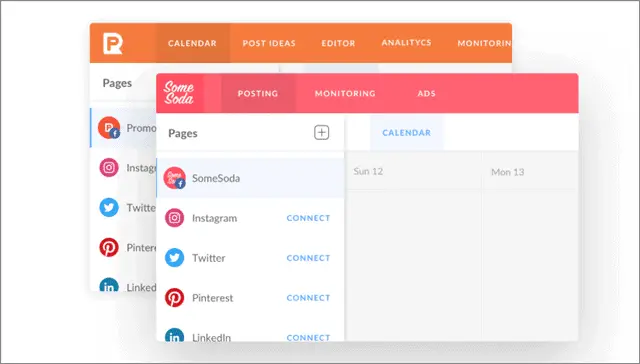Click Instagram icon in Some Soda window
The height and width of the screenshot is (364, 640).
174,218
